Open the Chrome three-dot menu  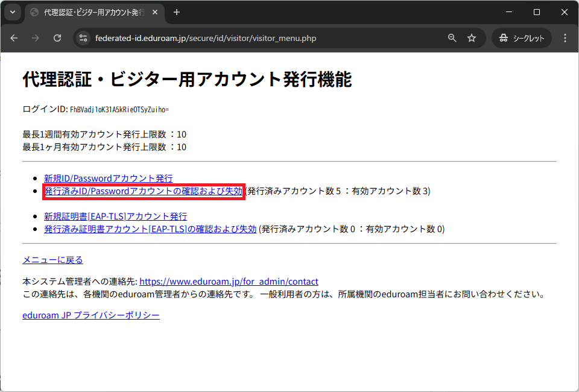pos(565,38)
